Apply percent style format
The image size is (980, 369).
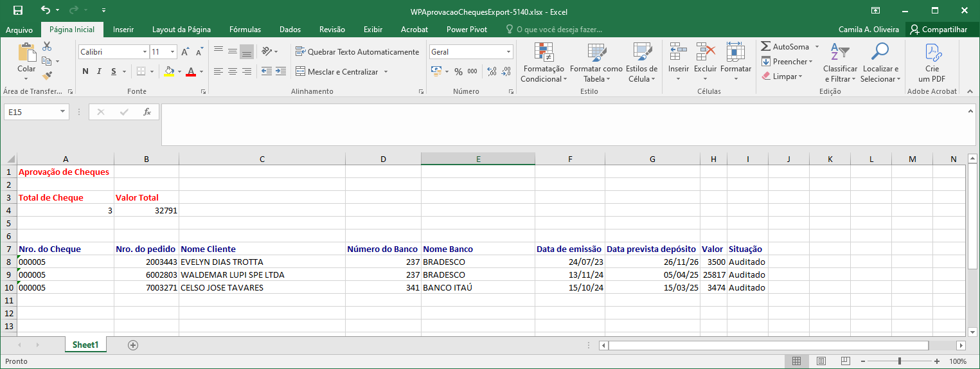click(458, 71)
